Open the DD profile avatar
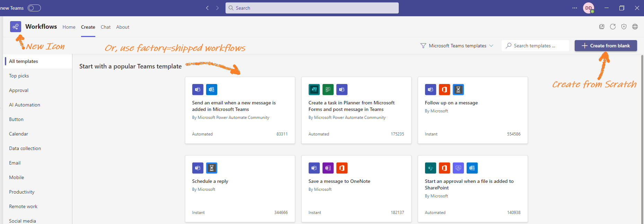 [x=589, y=8]
